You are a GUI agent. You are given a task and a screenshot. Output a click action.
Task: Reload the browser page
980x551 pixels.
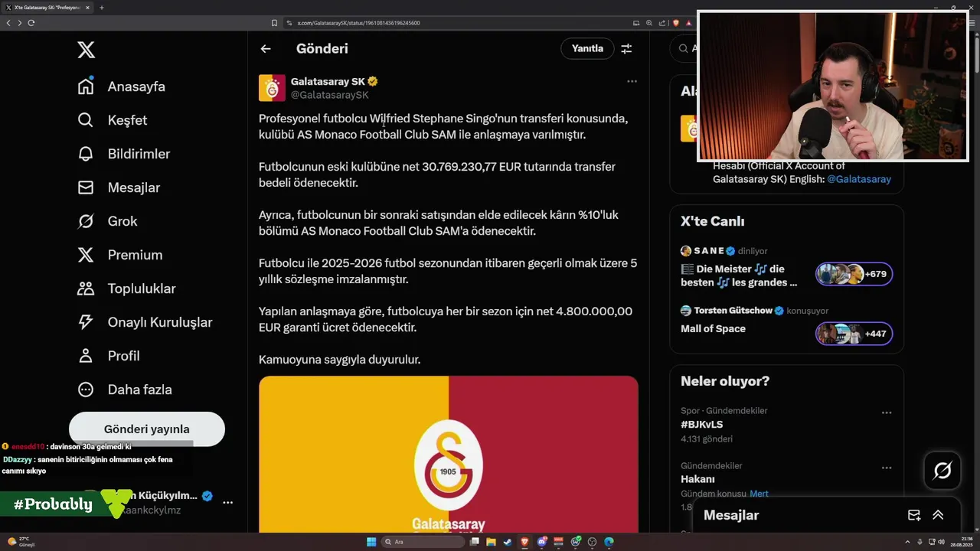[31, 23]
